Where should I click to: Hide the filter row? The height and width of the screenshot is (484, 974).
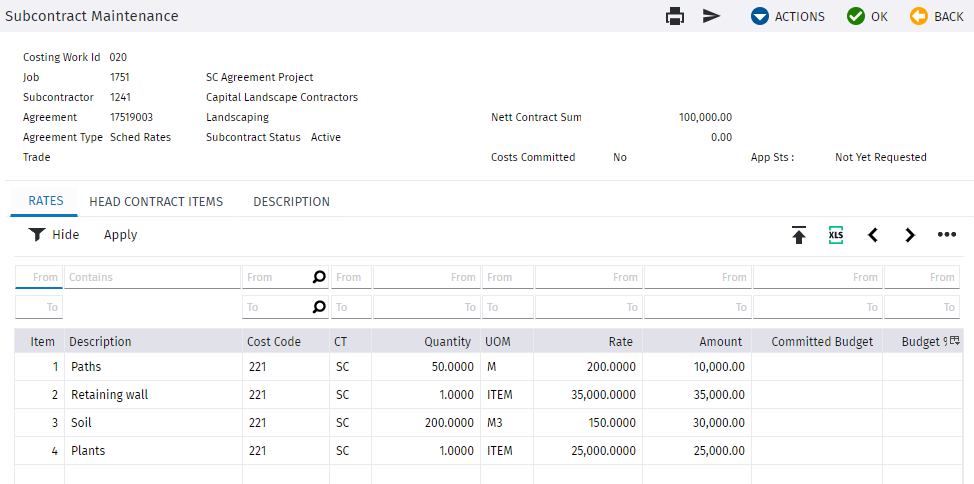coord(54,234)
